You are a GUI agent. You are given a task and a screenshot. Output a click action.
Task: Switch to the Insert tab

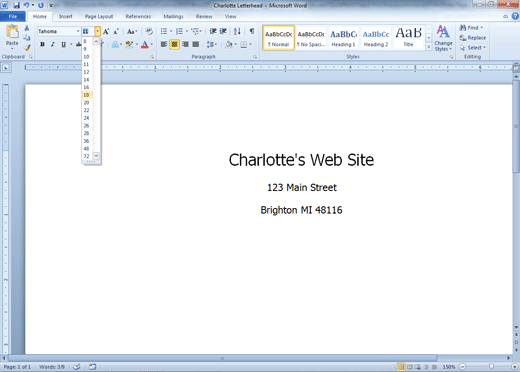[66, 16]
